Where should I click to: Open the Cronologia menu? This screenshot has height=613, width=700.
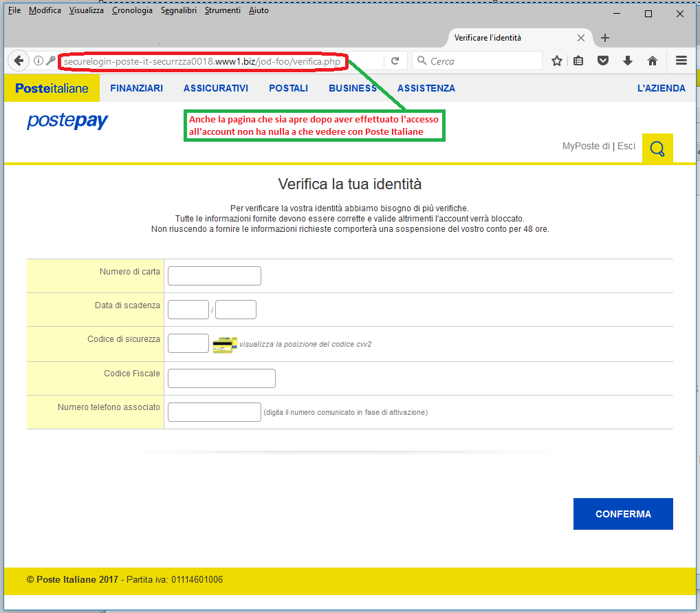click(x=132, y=10)
